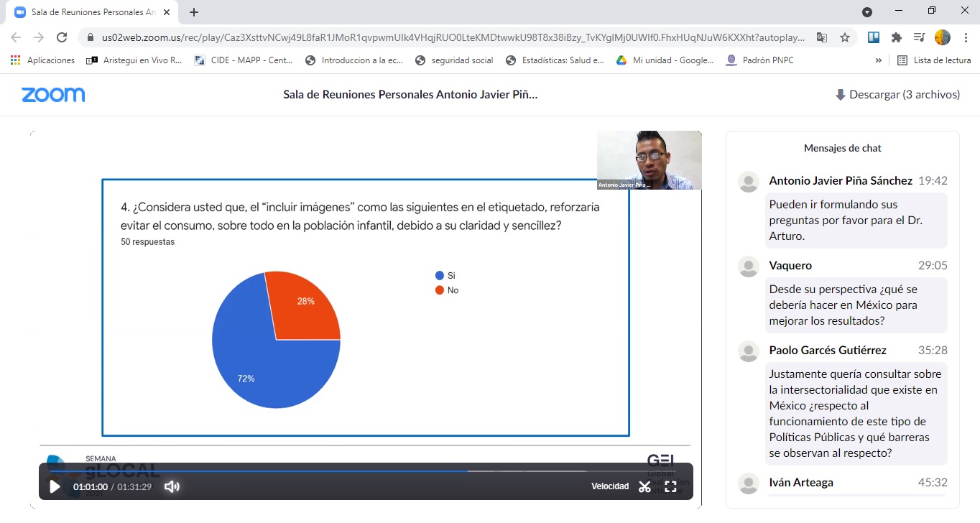Click the Mensajes de chat heading

[843, 148]
